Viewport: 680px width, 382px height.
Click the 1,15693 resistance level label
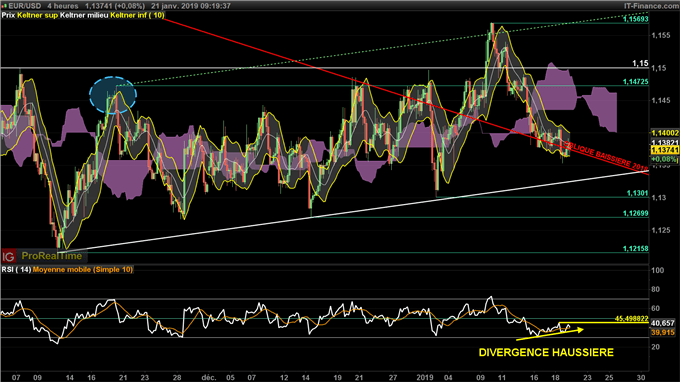coord(635,19)
